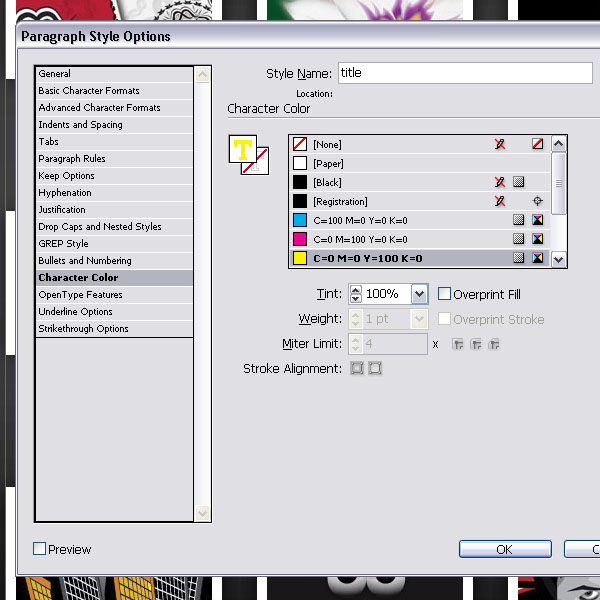Open Keep Options section

click(x=114, y=176)
